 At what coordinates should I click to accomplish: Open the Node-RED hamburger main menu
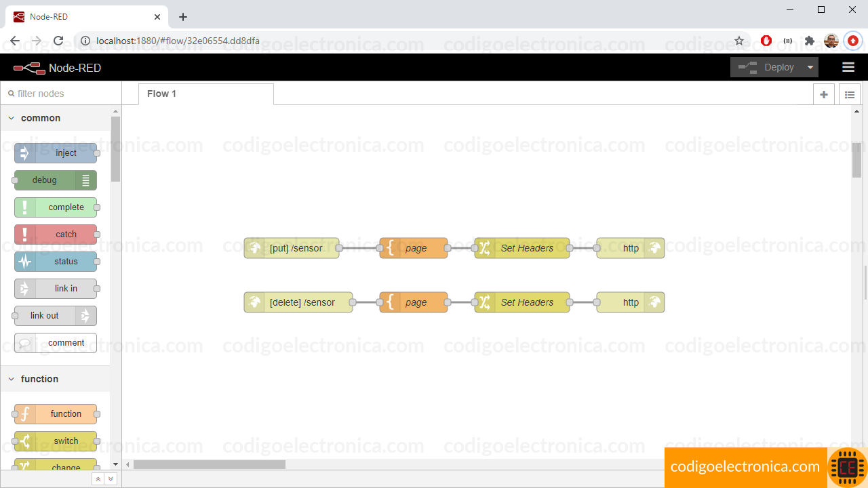tap(848, 67)
